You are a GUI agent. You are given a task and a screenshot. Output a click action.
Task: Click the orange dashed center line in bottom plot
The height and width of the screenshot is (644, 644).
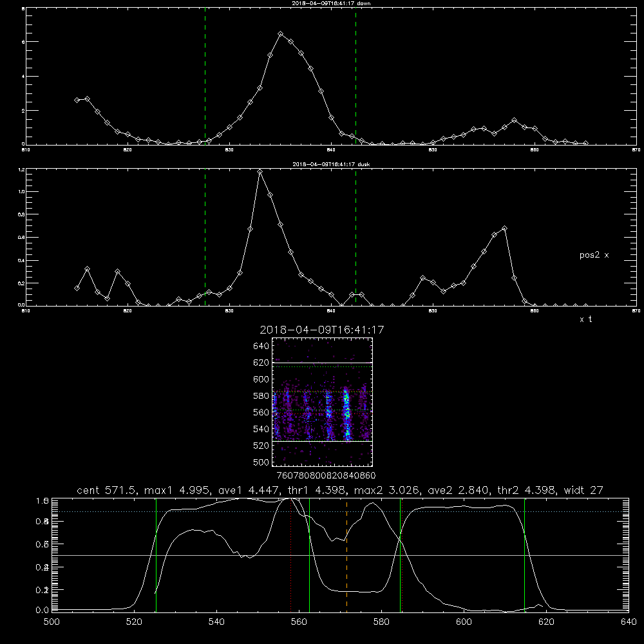[346, 554]
